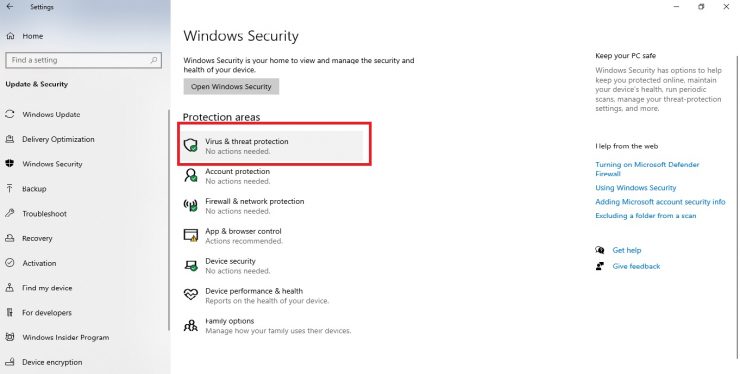Go to the Troubleshoot settings page

[x=44, y=214]
